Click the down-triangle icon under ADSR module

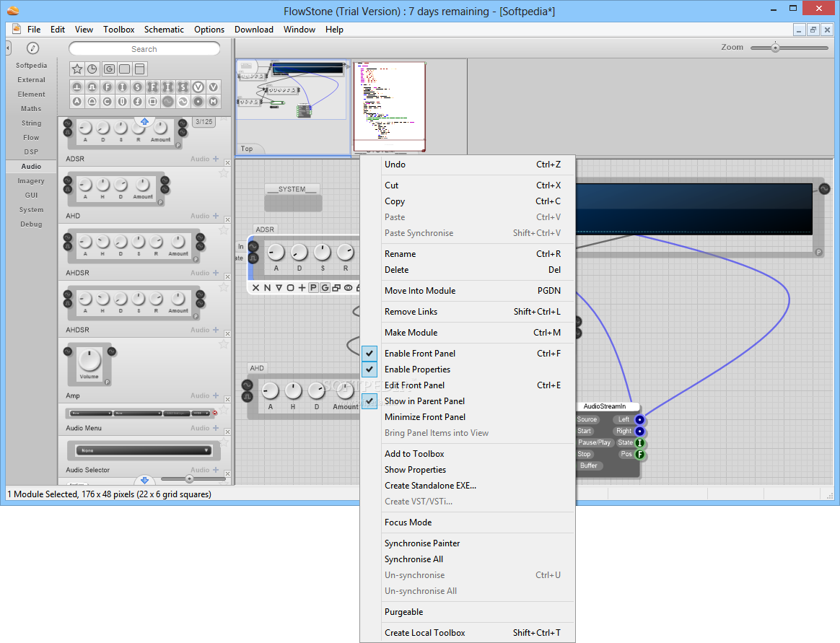coord(279,288)
